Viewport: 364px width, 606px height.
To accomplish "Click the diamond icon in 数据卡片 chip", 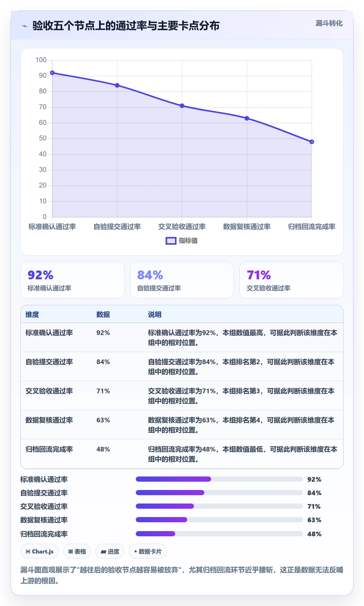I will point(135,551).
